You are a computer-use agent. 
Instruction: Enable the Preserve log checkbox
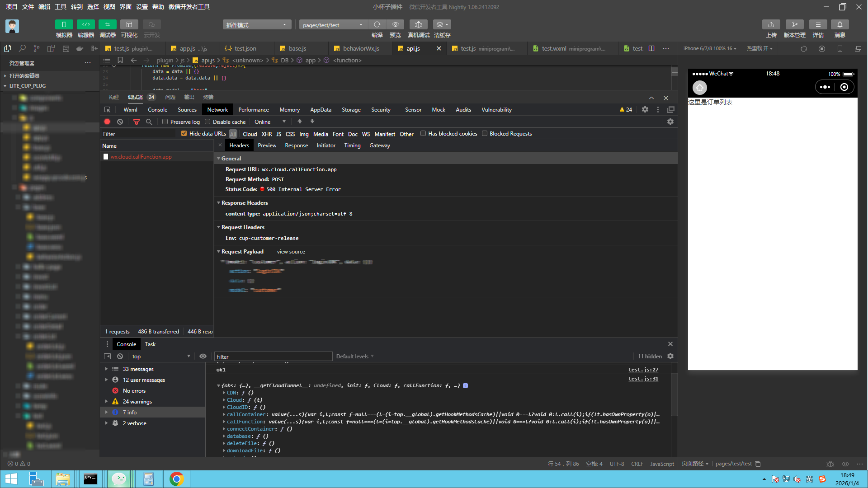pyautogui.click(x=165, y=122)
